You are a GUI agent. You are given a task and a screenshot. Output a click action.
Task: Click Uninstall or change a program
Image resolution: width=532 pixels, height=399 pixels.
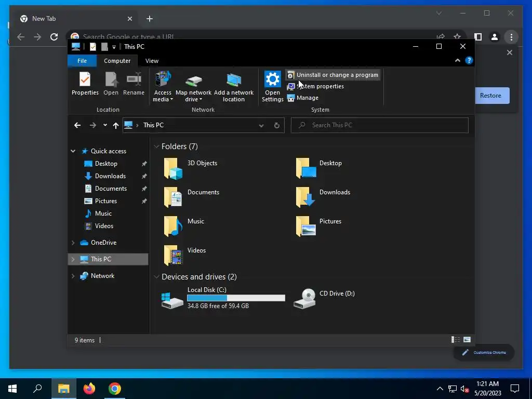pyautogui.click(x=333, y=75)
